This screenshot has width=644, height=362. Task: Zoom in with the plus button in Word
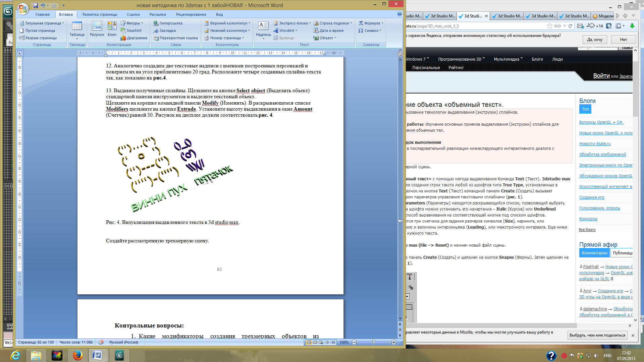(x=393, y=342)
